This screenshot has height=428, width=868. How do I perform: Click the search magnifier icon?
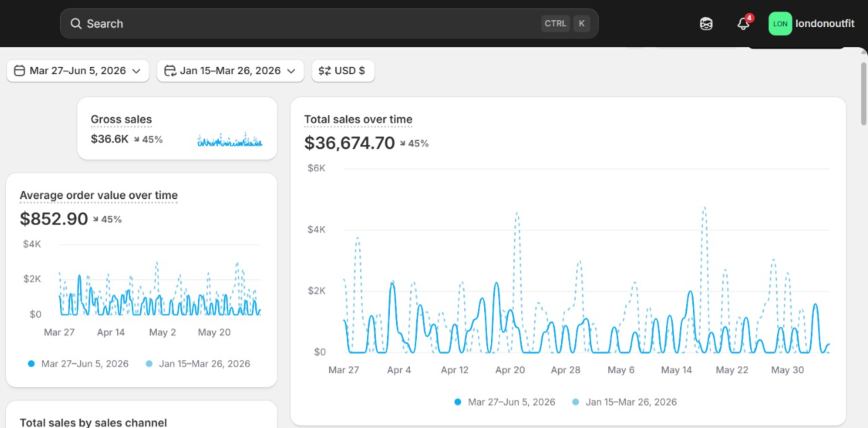click(76, 24)
